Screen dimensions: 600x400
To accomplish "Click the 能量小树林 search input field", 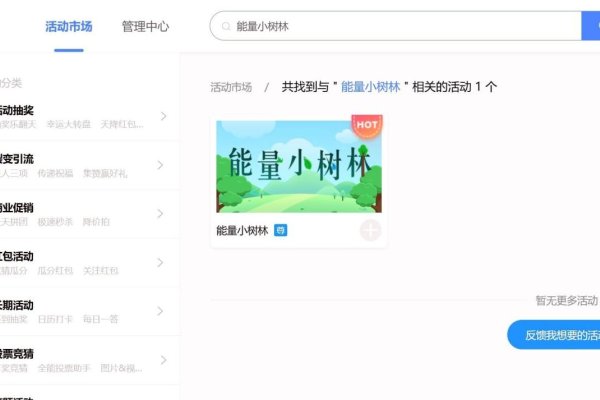I will (x=396, y=26).
